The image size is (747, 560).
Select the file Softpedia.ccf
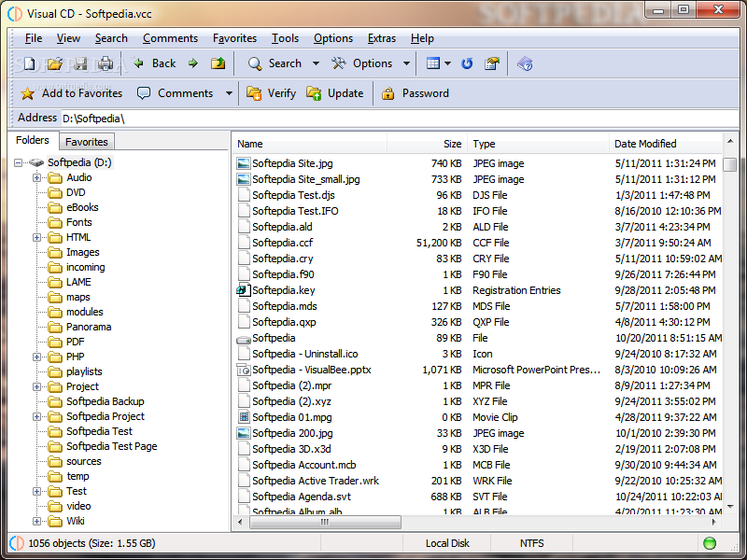[x=283, y=243]
